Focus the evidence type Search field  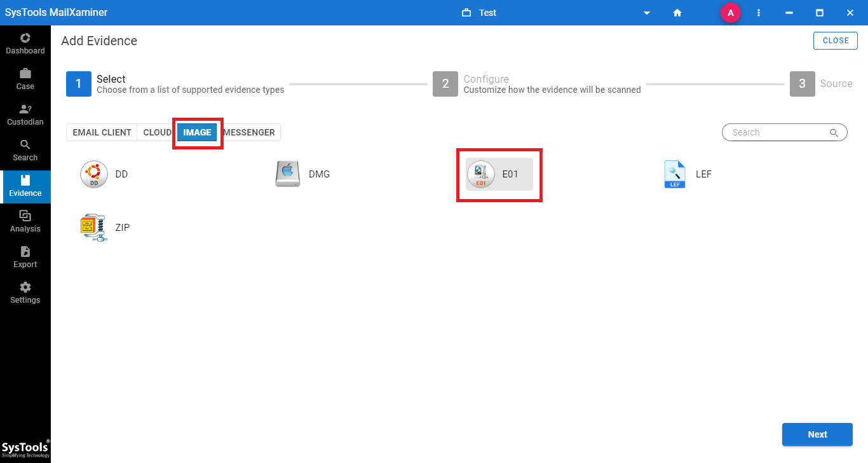point(784,132)
